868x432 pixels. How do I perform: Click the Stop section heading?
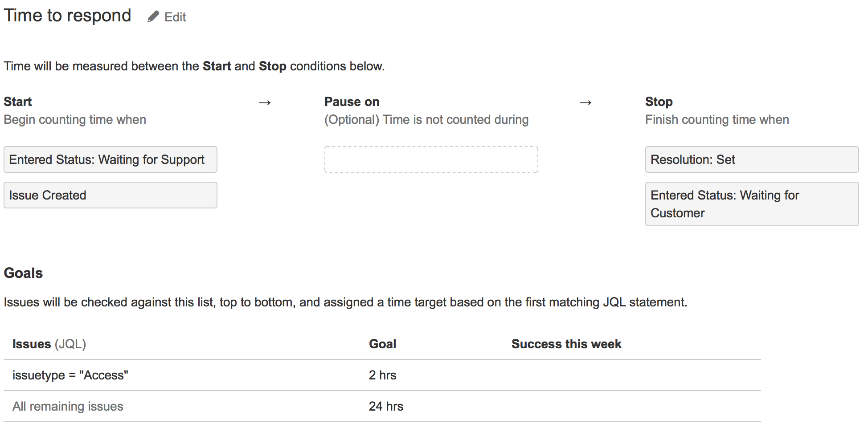click(659, 102)
